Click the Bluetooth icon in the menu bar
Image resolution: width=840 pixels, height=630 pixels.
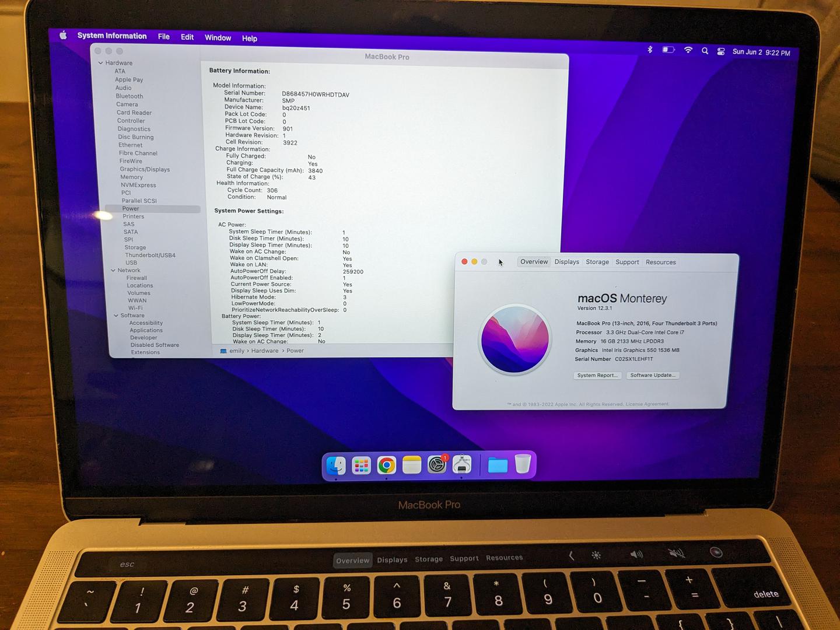point(650,50)
